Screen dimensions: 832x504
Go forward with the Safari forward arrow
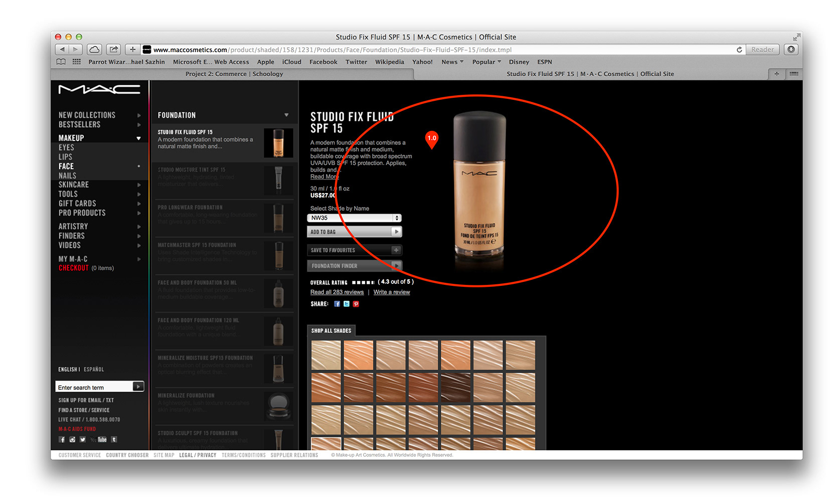pos(76,49)
